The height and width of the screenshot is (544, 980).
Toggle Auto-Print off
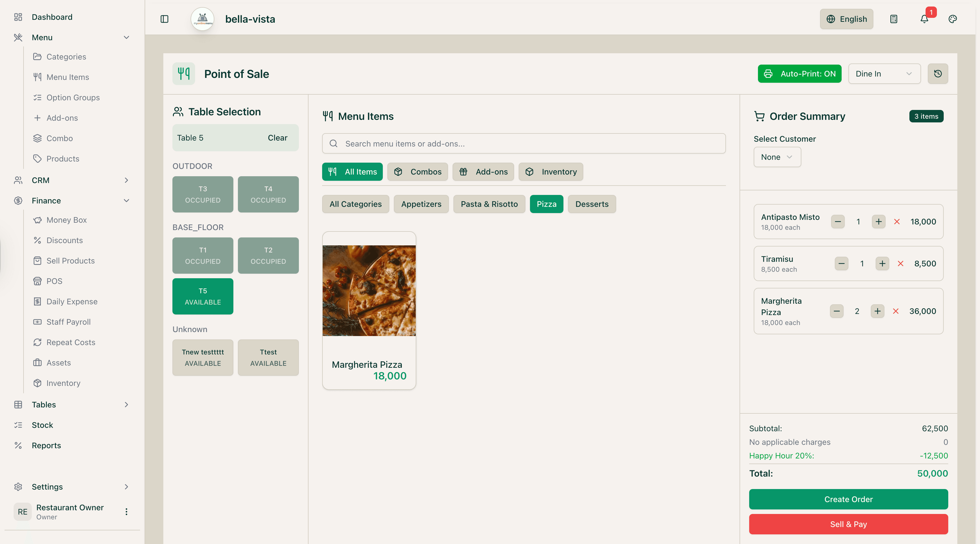(800, 74)
